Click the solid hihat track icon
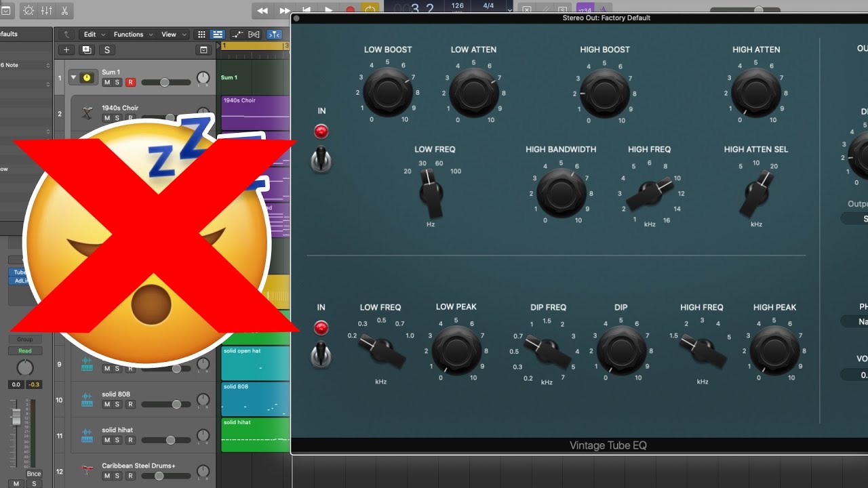Screen dimensions: 868x488 tap(87, 435)
